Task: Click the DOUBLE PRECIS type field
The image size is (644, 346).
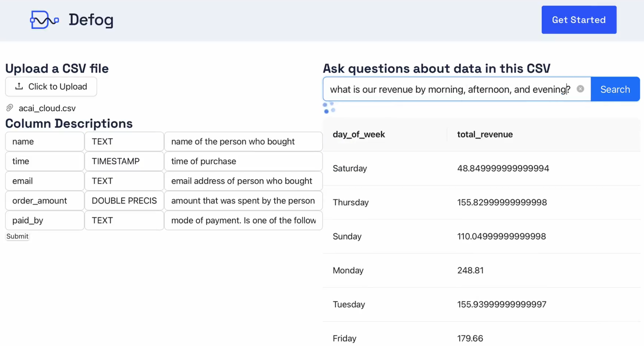Action: coord(124,201)
